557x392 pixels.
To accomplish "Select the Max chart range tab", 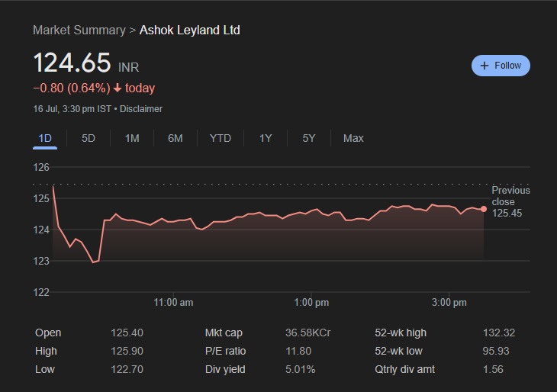I will tap(353, 138).
